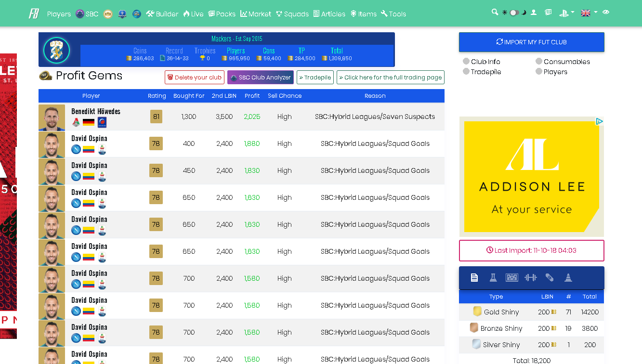The width and height of the screenshot is (642, 364).
Task: Select the bandage healing consumables icon
Action: click(550, 278)
